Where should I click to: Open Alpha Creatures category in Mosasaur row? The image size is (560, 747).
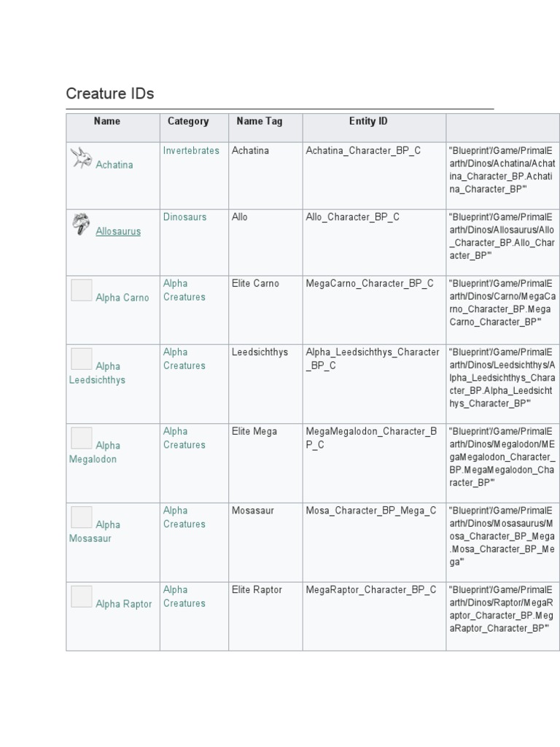tap(184, 517)
